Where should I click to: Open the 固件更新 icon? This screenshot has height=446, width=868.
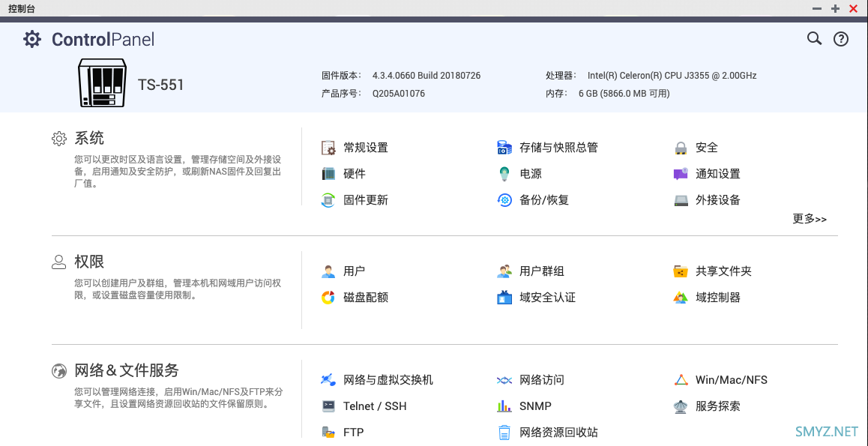tap(328, 199)
